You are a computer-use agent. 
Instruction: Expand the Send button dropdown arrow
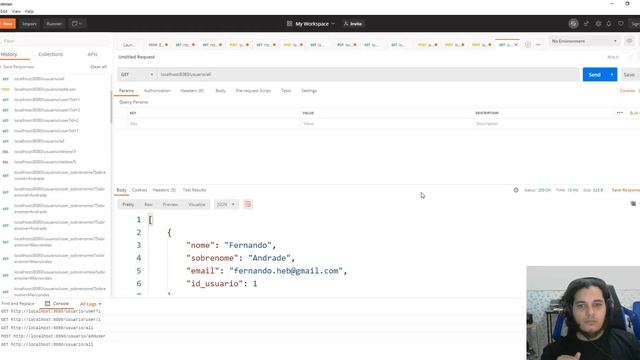click(x=612, y=75)
